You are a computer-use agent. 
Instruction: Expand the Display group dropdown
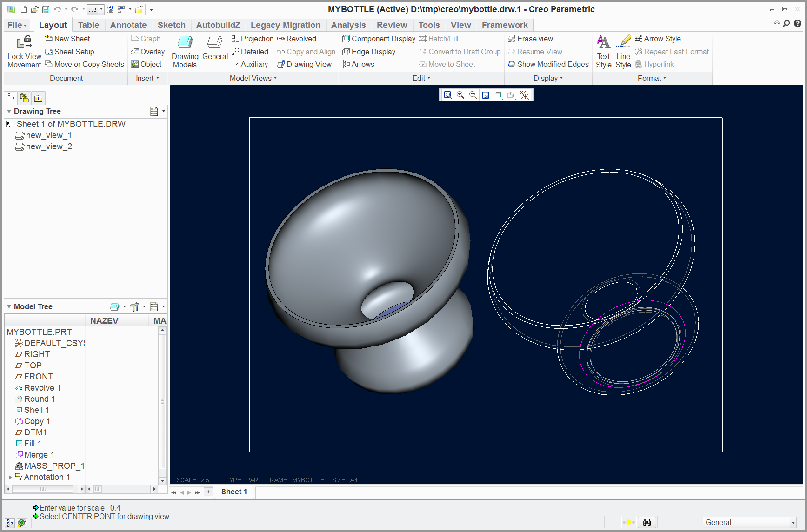pos(548,78)
